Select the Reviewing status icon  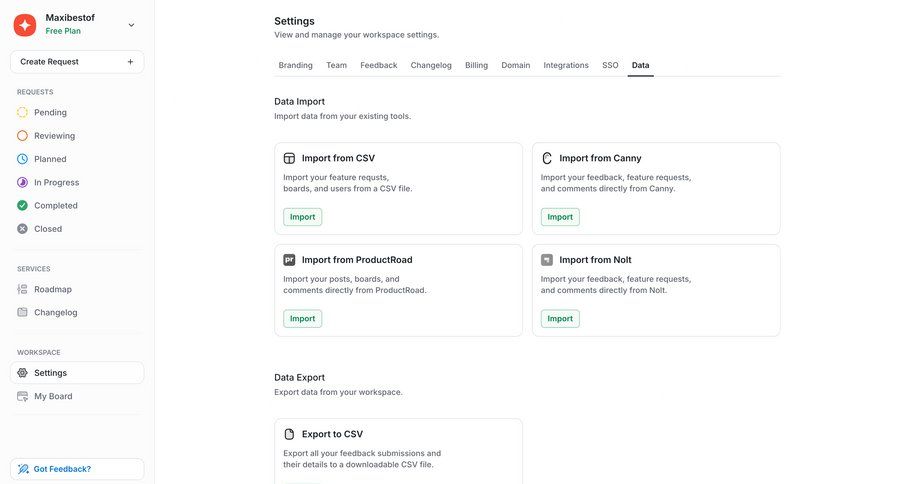tap(23, 136)
